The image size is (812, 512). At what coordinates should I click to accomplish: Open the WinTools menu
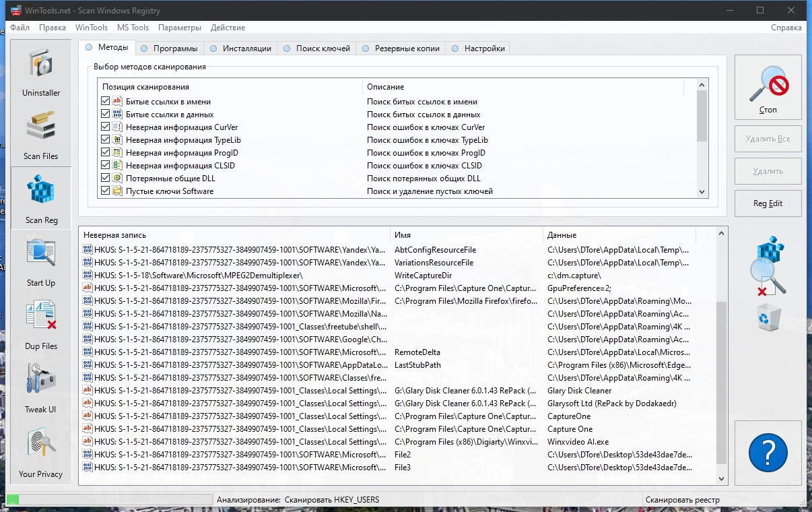[x=92, y=28]
